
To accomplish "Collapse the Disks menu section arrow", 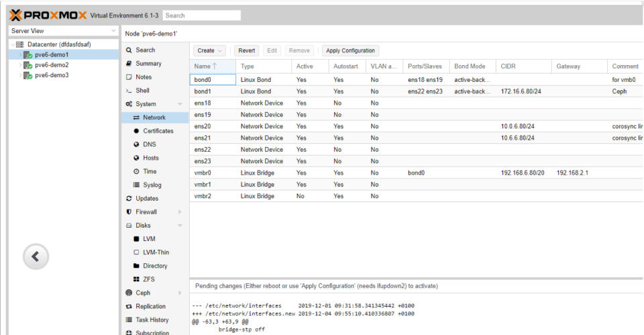I will [180, 226].
